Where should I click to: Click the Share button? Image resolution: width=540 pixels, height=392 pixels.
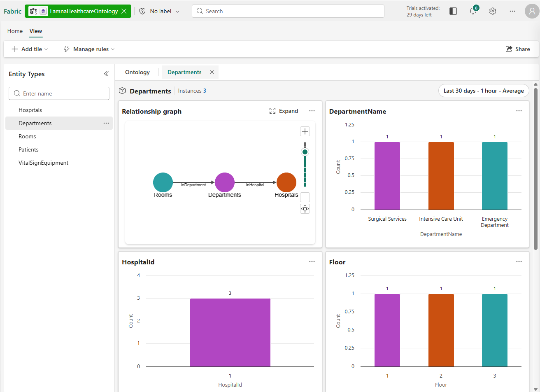(x=518, y=49)
